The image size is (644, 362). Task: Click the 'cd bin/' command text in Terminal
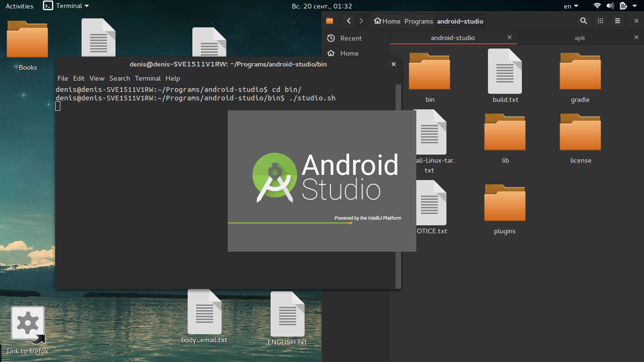coord(286,89)
